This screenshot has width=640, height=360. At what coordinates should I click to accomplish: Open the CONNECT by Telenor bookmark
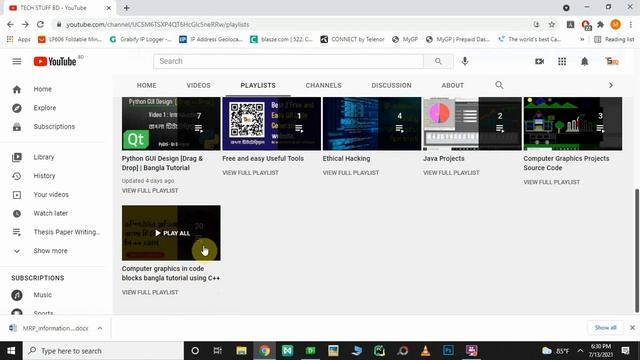352,40
